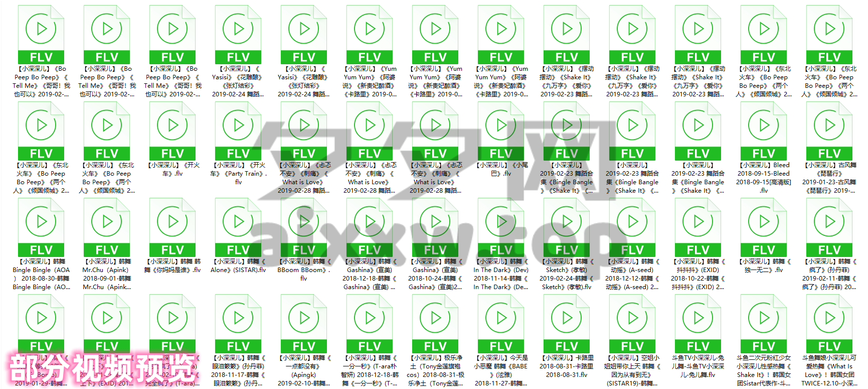Click the 古风舞《琵琶行》 FLV icon

(829, 131)
